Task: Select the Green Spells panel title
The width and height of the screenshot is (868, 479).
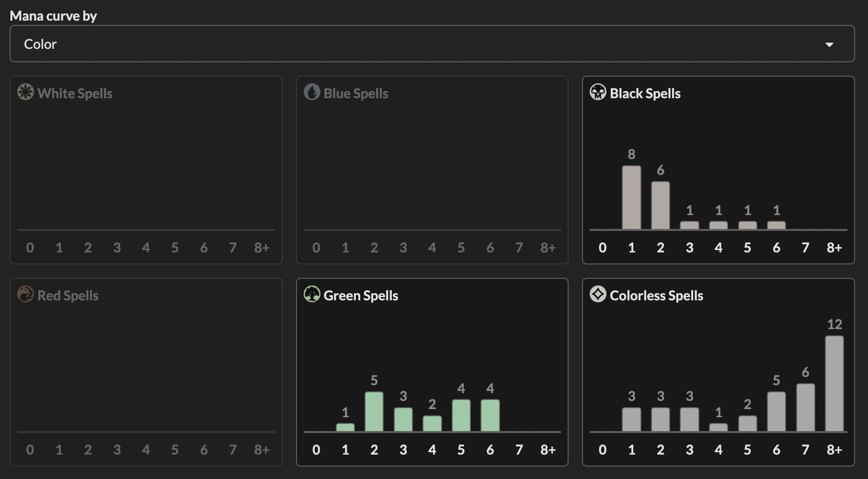Action: [x=361, y=296]
